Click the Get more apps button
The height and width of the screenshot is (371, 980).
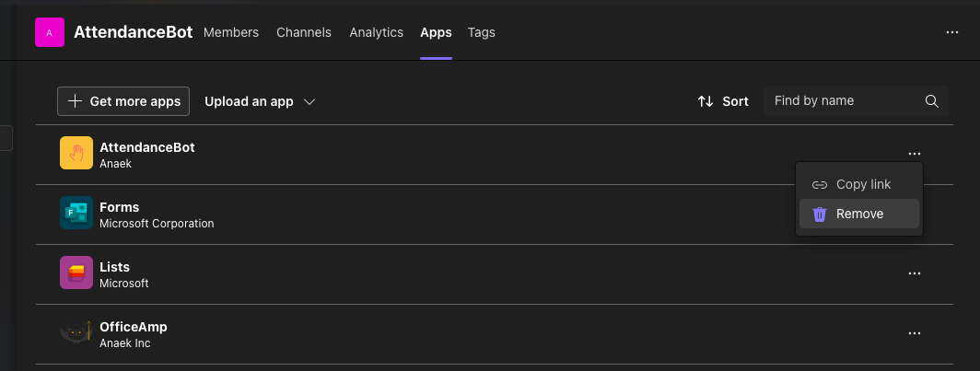tap(123, 101)
